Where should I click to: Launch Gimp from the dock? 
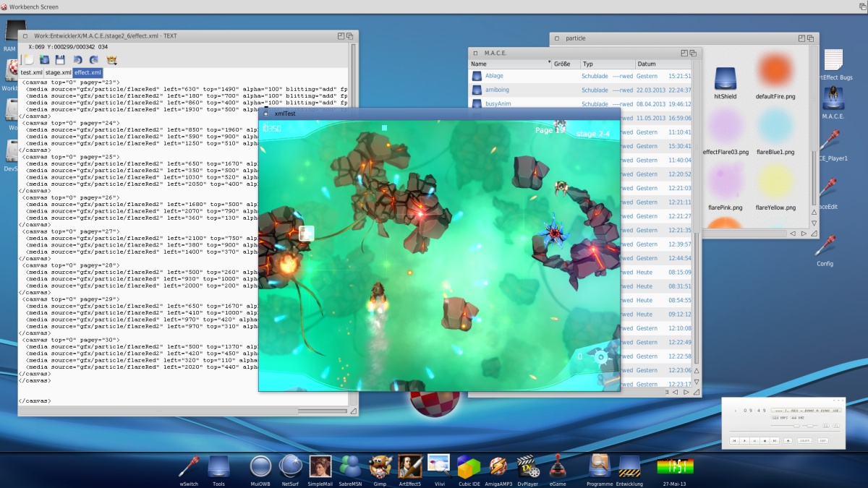click(x=380, y=466)
